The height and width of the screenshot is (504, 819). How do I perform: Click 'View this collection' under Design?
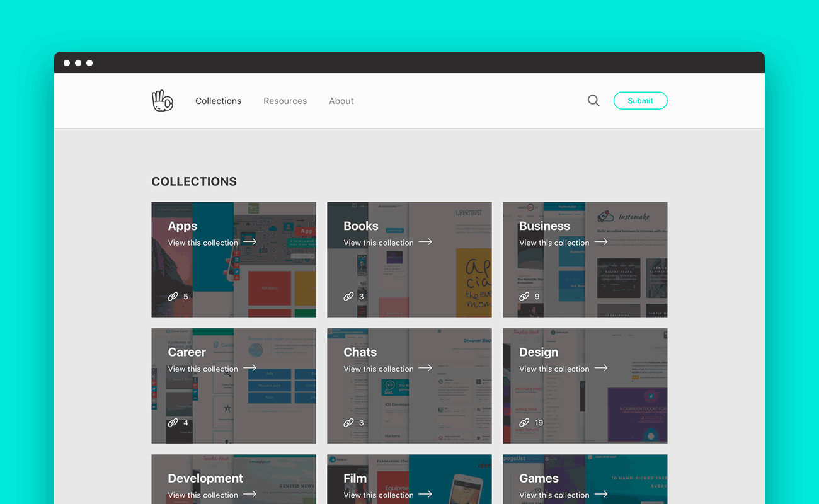(x=554, y=369)
